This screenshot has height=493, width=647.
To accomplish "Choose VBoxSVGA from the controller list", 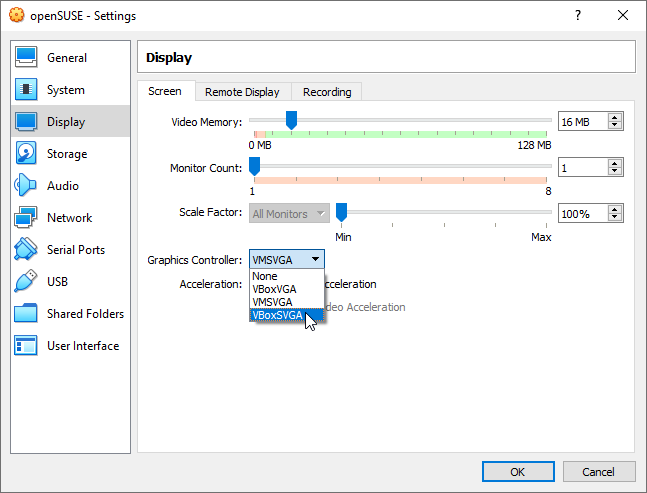I will [279, 315].
